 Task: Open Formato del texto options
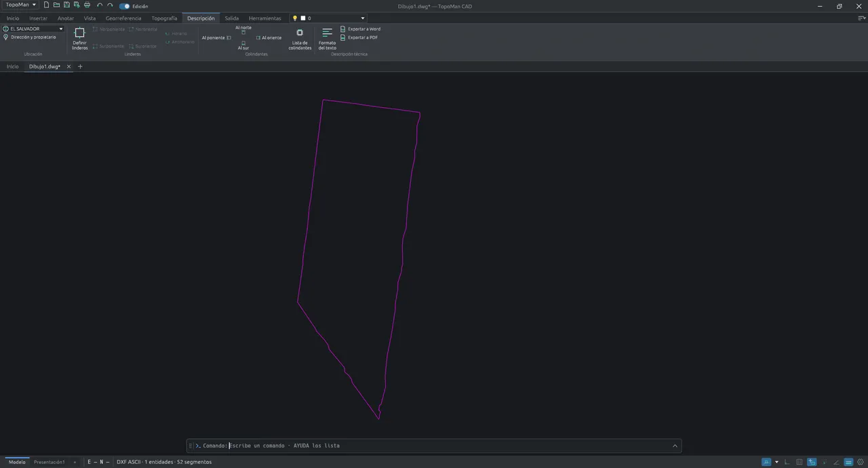click(x=327, y=39)
